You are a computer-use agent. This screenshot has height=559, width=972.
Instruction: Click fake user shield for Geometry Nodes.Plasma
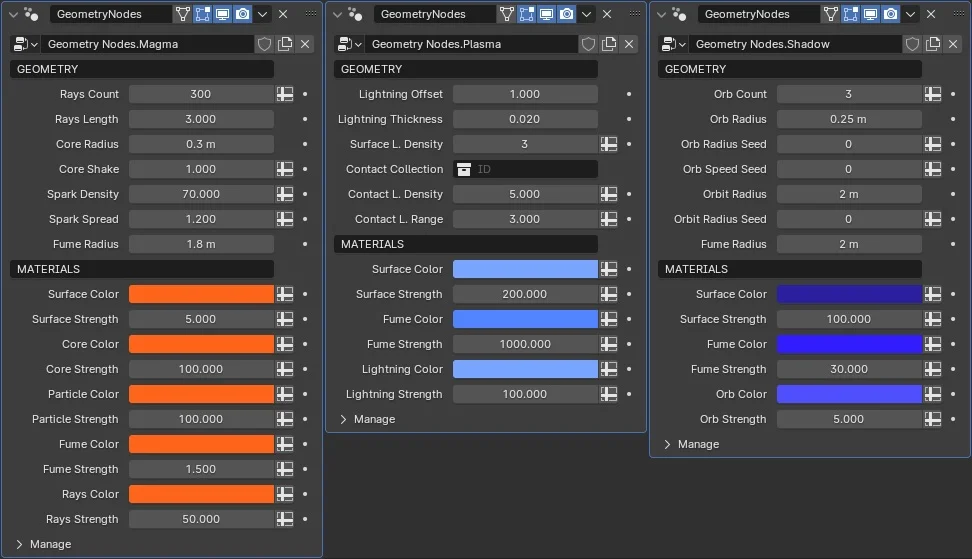(589, 44)
